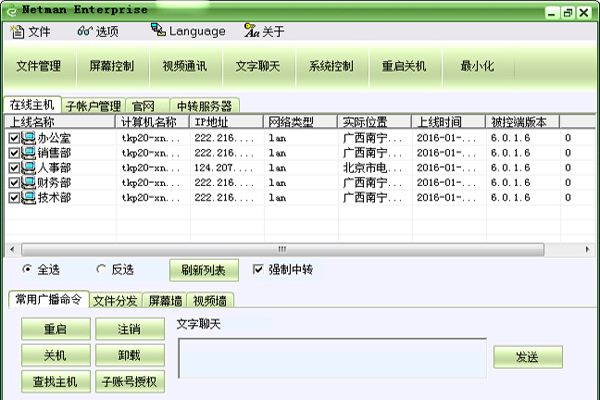Select the 反选 radio button
The height and width of the screenshot is (400, 600).
click(101, 269)
